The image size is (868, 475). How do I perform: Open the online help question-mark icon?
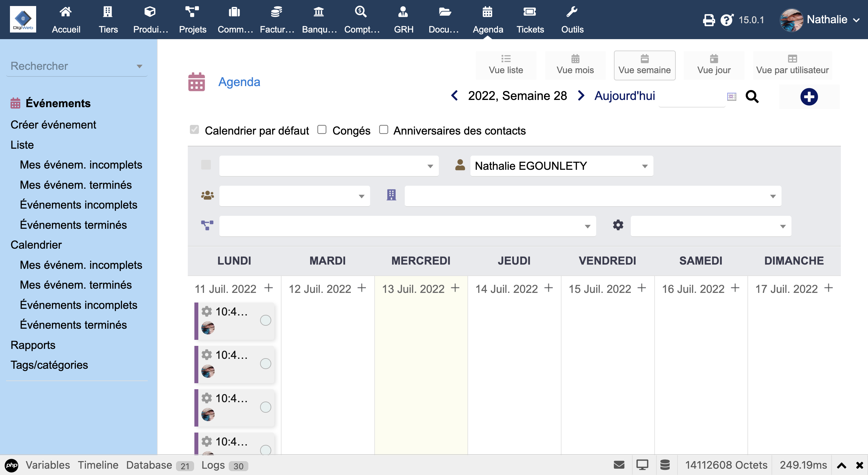(726, 20)
